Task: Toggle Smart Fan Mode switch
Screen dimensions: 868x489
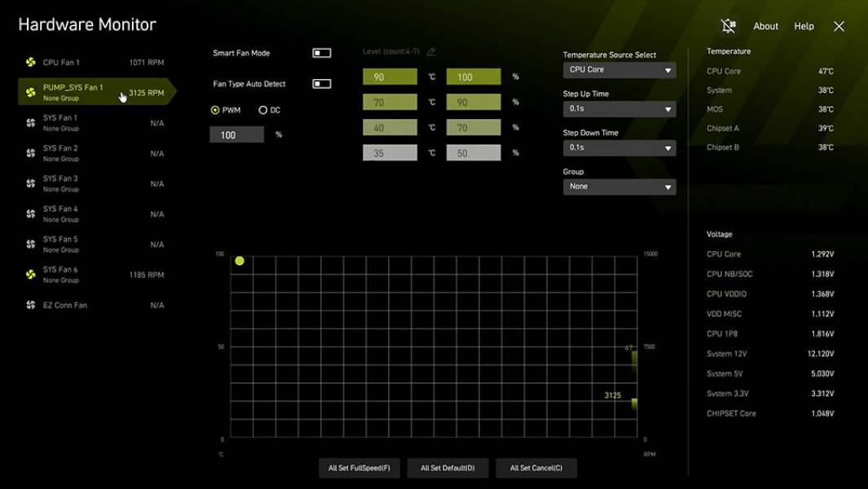Action: tap(321, 52)
